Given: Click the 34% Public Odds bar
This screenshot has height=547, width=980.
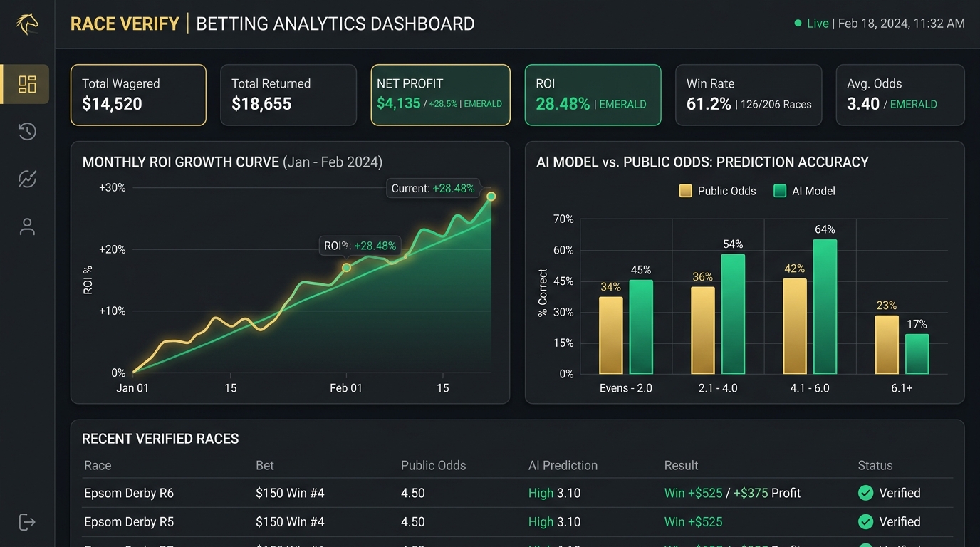Looking at the screenshot, I should pyautogui.click(x=611, y=335).
